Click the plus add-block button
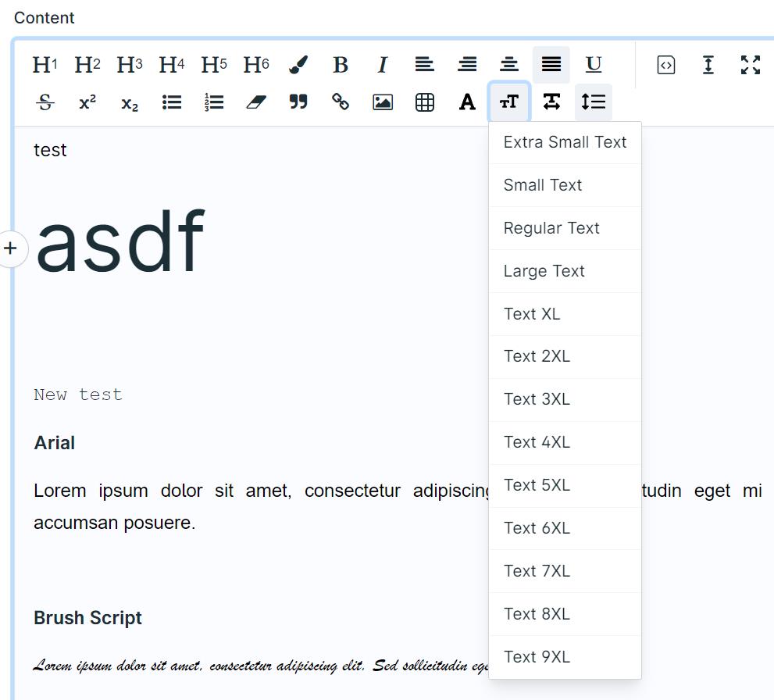The width and height of the screenshot is (774, 700). tap(10, 248)
